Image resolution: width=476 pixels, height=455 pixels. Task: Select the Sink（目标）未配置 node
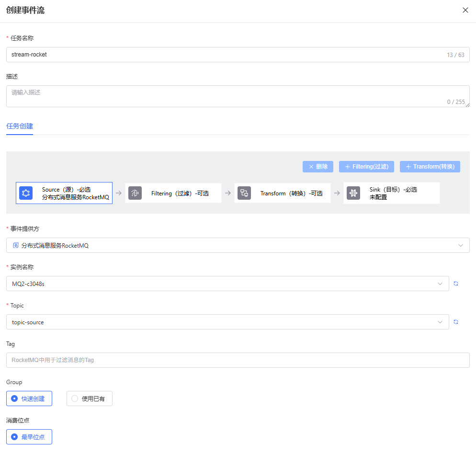(x=392, y=193)
